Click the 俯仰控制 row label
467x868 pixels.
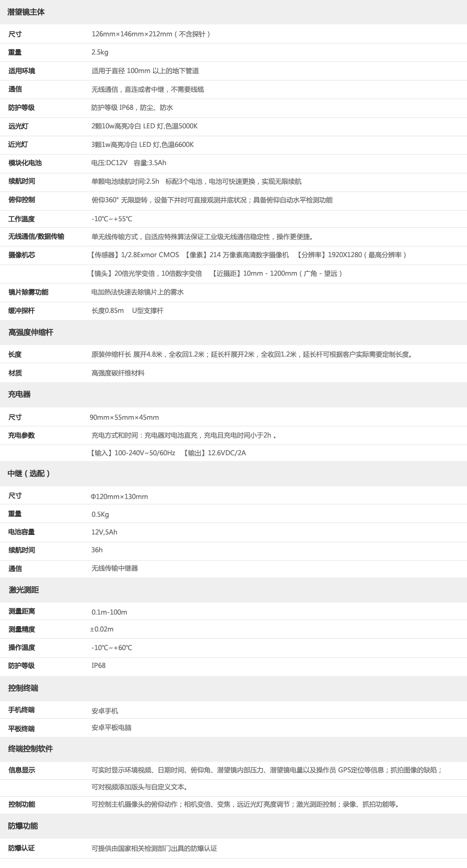click(x=22, y=200)
